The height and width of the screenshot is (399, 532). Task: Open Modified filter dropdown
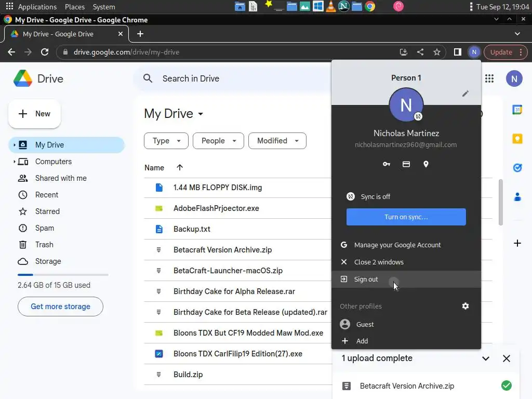tap(277, 141)
